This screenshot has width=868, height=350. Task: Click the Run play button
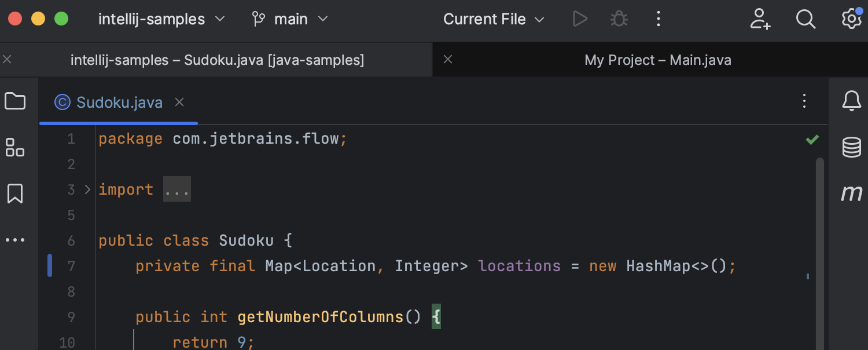(580, 19)
